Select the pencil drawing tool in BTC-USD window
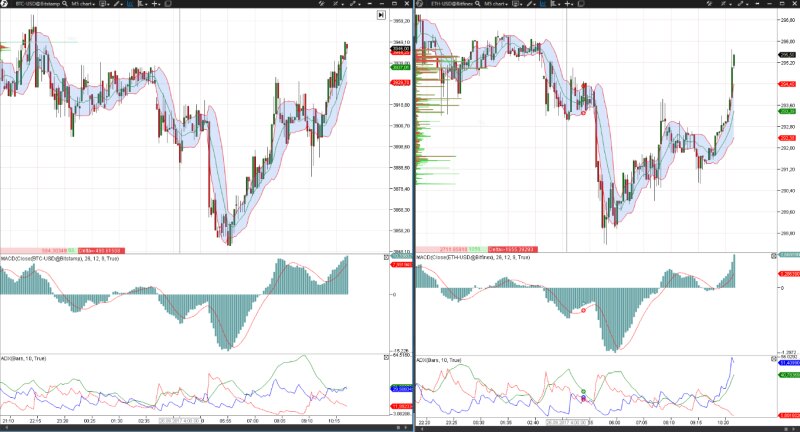The width and height of the screenshot is (800, 432). click(x=116, y=4)
